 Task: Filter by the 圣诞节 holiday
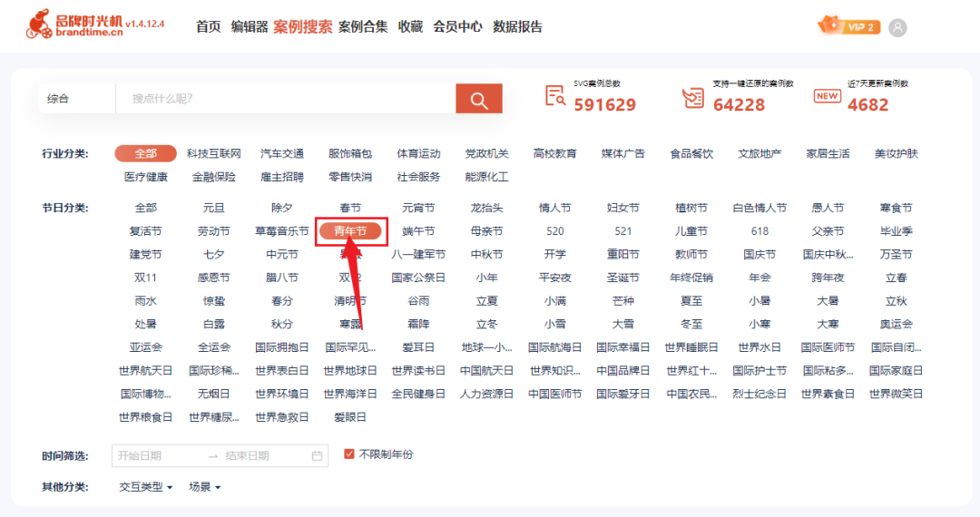click(623, 278)
